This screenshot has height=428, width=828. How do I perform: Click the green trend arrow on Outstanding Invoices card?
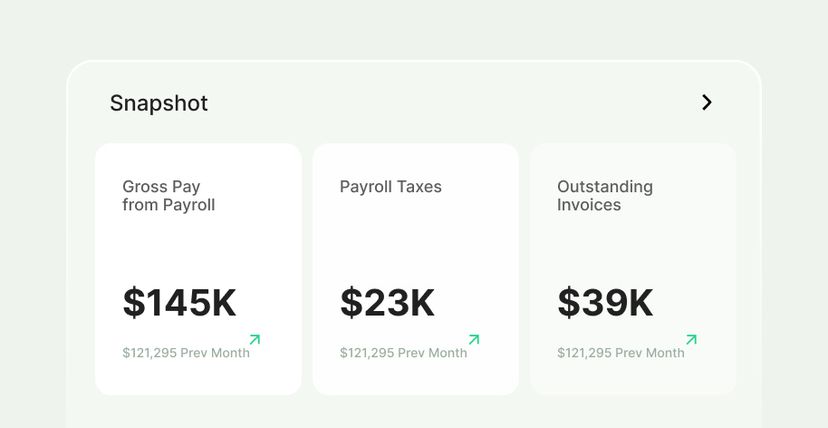691,340
